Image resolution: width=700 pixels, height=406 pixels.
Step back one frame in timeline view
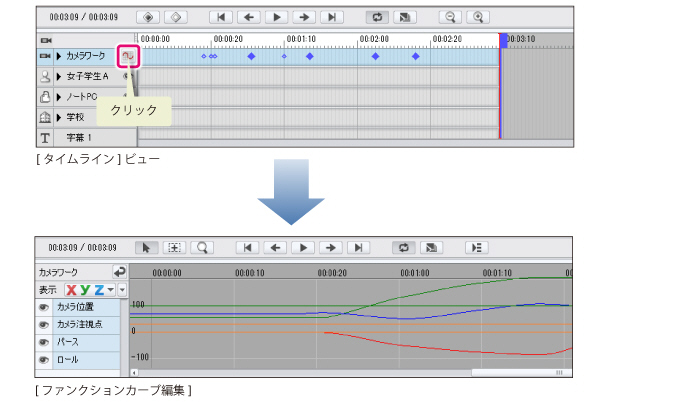[x=249, y=17]
